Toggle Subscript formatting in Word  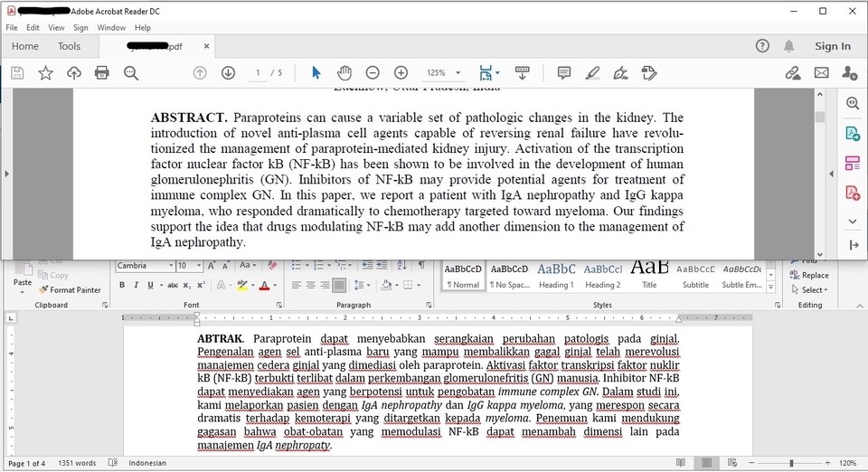pyautogui.click(x=187, y=285)
